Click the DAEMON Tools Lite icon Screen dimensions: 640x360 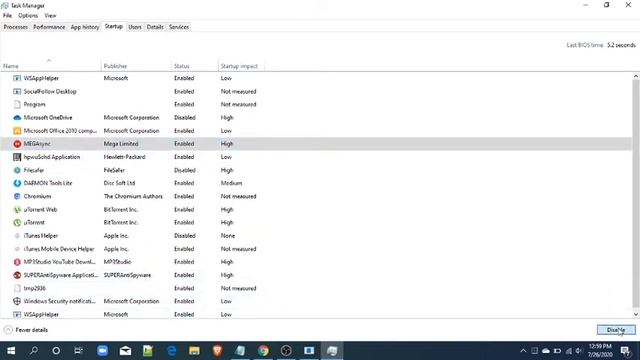point(17,183)
